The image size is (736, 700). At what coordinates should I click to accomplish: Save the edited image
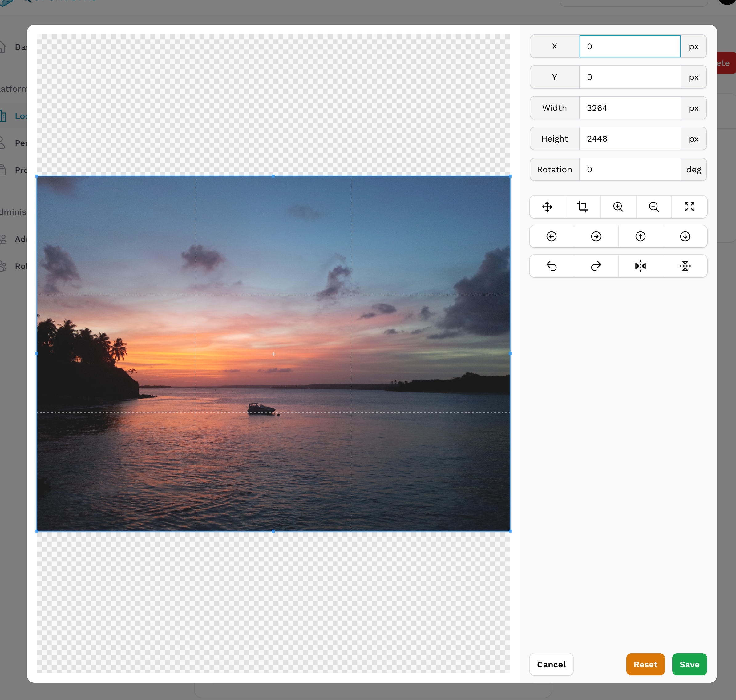[689, 664]
